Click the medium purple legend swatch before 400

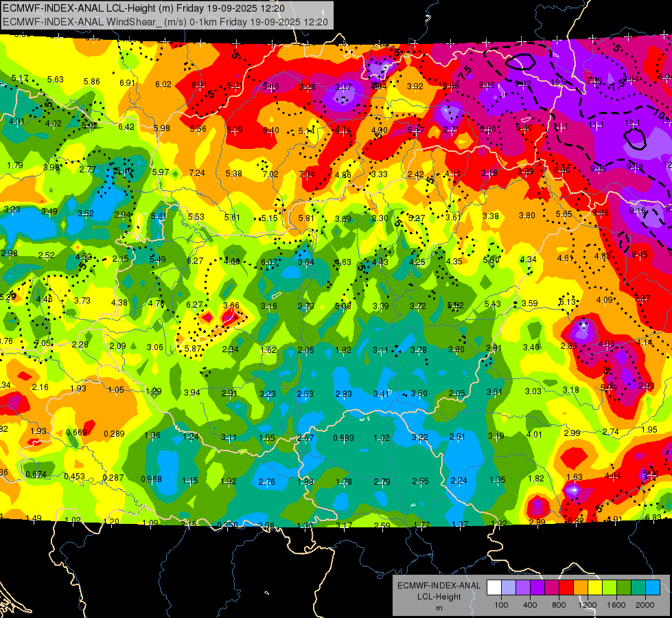coord(523,588)
